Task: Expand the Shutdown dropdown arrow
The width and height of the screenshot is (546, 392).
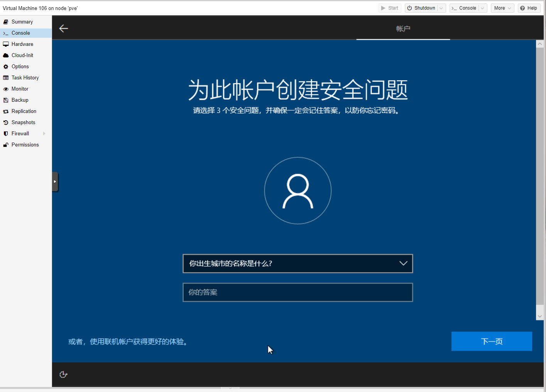Action: pyautogui.click(x=442, y=8)
